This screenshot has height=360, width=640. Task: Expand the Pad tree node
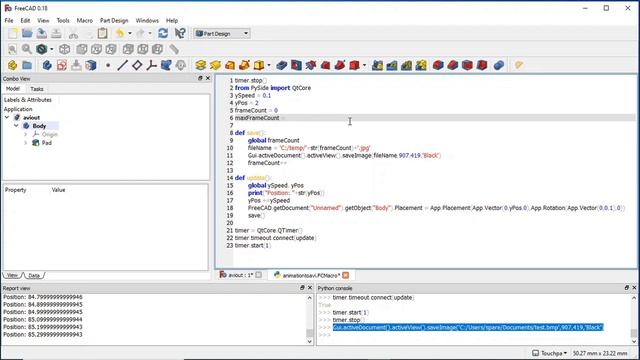pyautogui.click(x=26, y=143)
